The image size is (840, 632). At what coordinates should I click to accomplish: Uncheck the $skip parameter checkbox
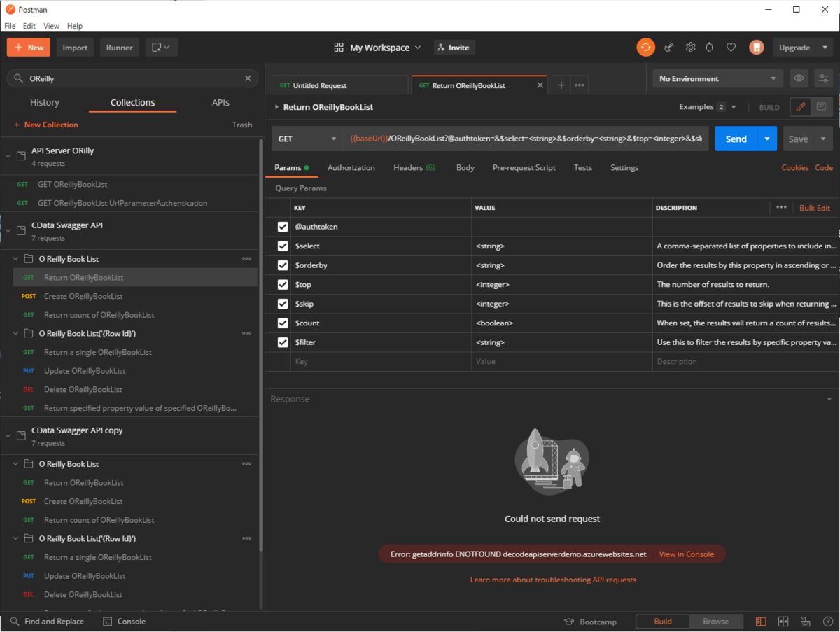click(283, 304)
